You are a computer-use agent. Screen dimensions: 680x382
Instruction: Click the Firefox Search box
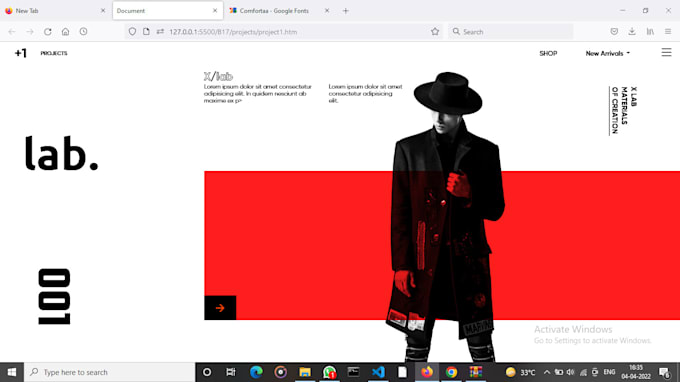coord(510,32)
